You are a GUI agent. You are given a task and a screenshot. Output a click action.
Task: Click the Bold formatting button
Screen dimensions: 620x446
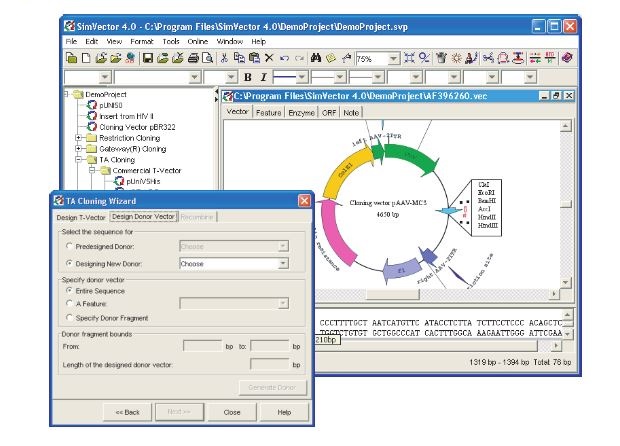coord(247,77)
